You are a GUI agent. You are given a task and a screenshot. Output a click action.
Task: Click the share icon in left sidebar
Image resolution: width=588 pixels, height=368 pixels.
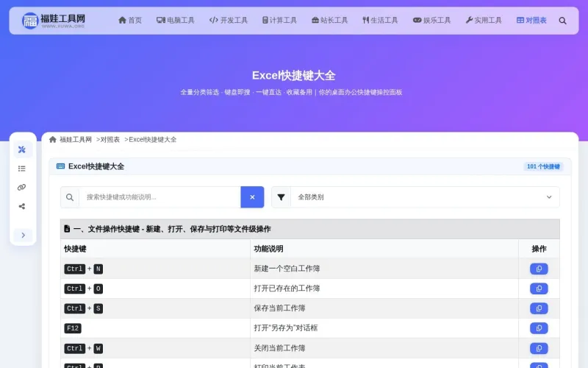[22, 206]
